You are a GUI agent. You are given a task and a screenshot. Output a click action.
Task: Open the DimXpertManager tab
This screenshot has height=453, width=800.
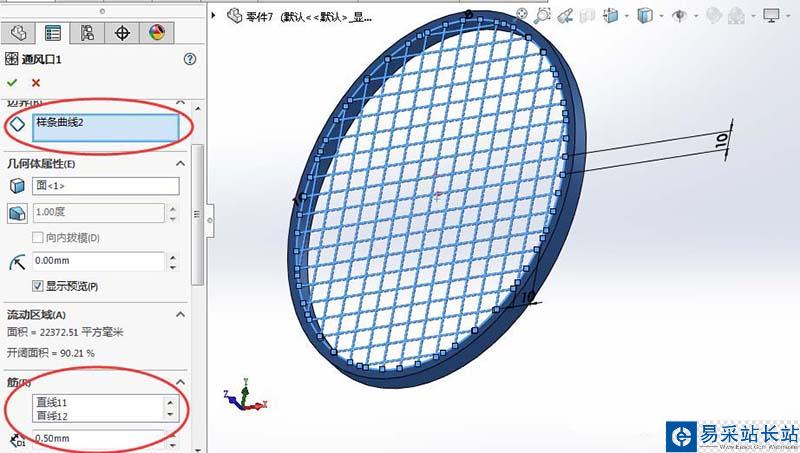[122, 33]
